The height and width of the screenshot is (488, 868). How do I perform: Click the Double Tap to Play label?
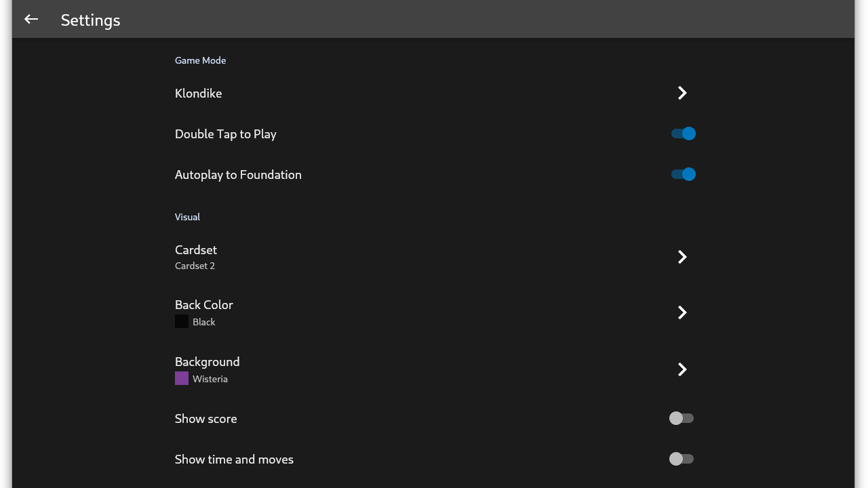point(226,134)
